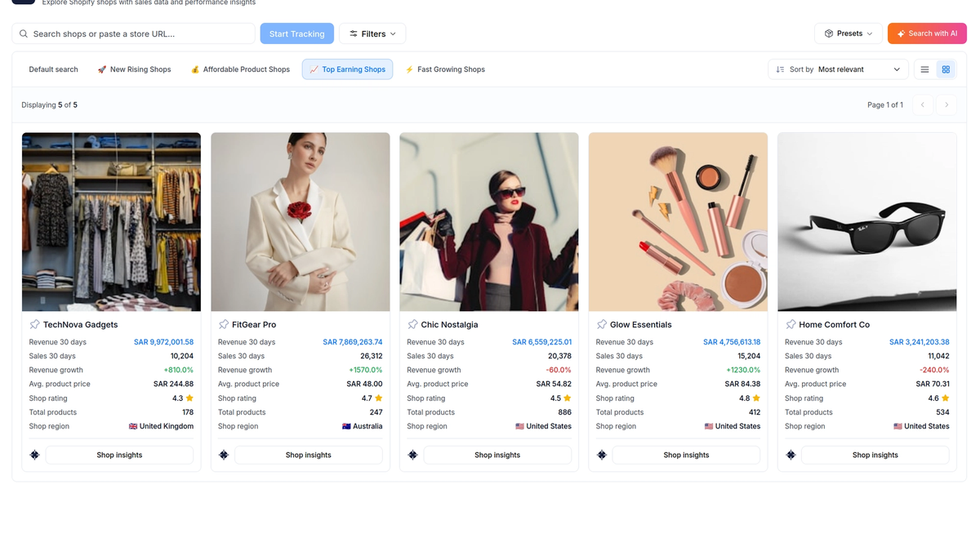This screenshot has height=551, width=980.
Task: Go to the next results page
Action: (947, 104)
